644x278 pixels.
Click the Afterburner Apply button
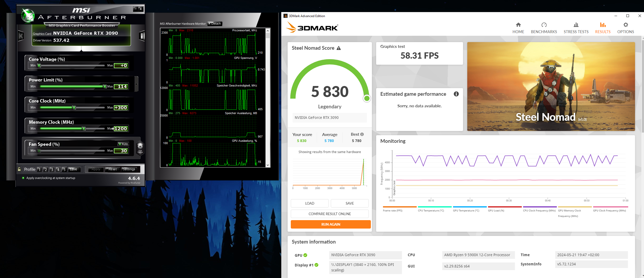tap(96, 169)
